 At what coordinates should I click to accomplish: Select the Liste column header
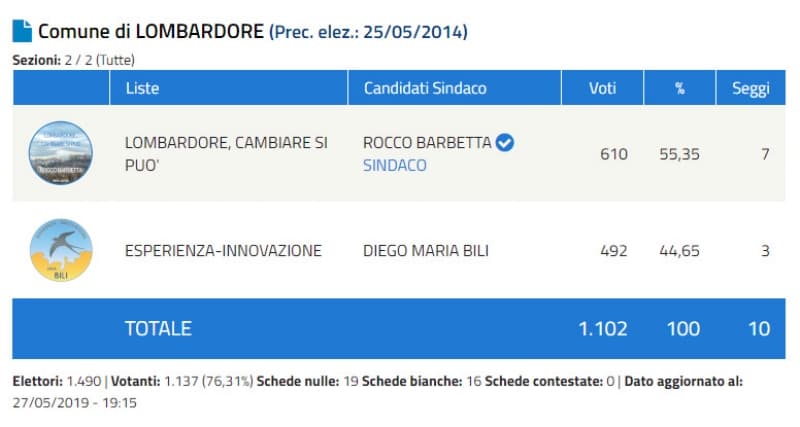pos(142,88)
